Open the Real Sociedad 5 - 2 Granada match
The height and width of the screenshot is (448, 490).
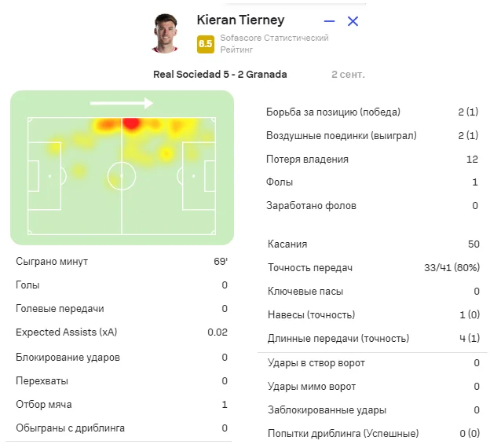pyautogui.click(x=221, y=75)
